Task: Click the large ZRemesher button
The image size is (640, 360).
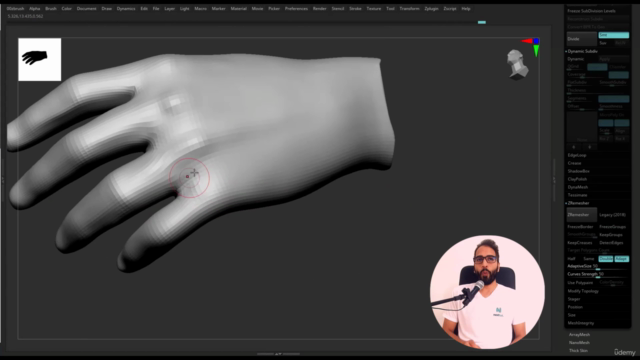Action: pyautogui.click(x=582, y=215)
